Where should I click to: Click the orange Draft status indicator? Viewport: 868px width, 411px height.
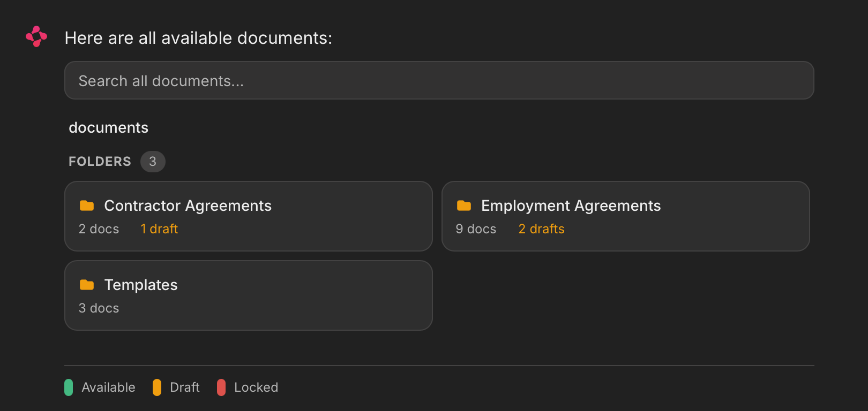coord(157,387)
